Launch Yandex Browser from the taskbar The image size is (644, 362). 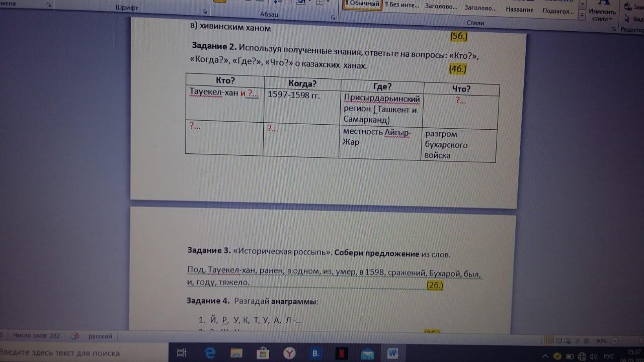pyautogui.click(x=289, y=353)
